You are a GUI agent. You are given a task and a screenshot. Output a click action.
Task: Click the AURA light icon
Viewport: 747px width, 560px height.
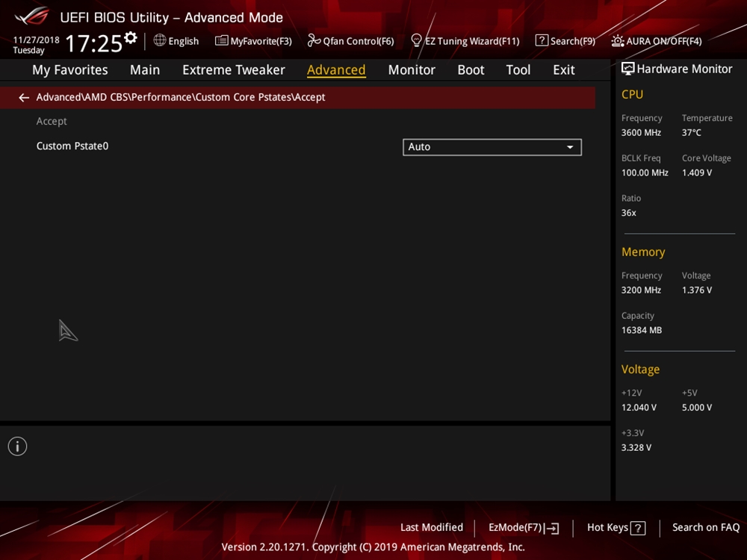(618, 41)
